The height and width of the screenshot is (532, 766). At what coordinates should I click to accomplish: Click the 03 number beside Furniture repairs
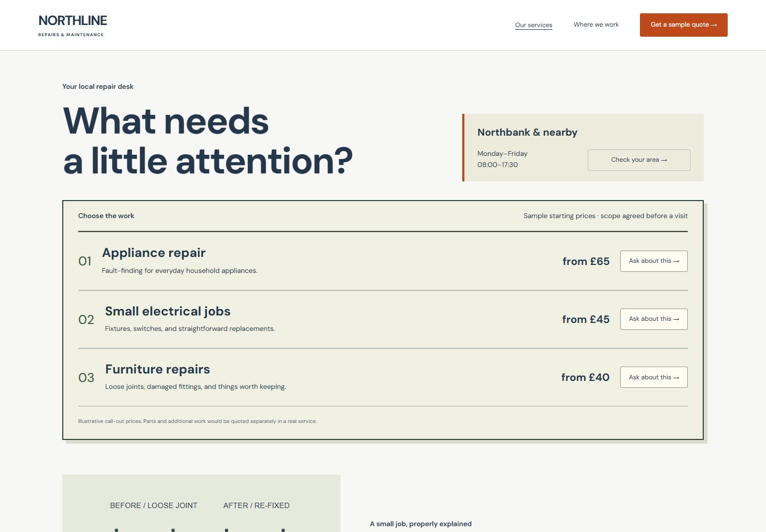click(86, 378)
